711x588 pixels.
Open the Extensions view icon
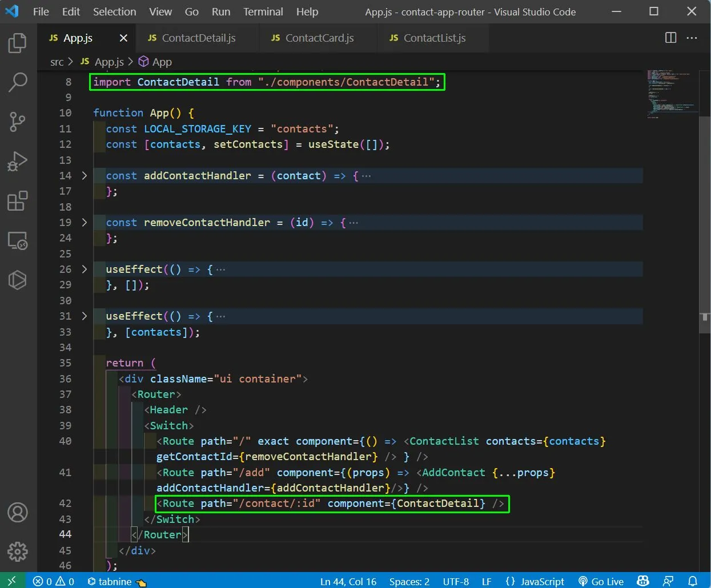pos(18,201)
